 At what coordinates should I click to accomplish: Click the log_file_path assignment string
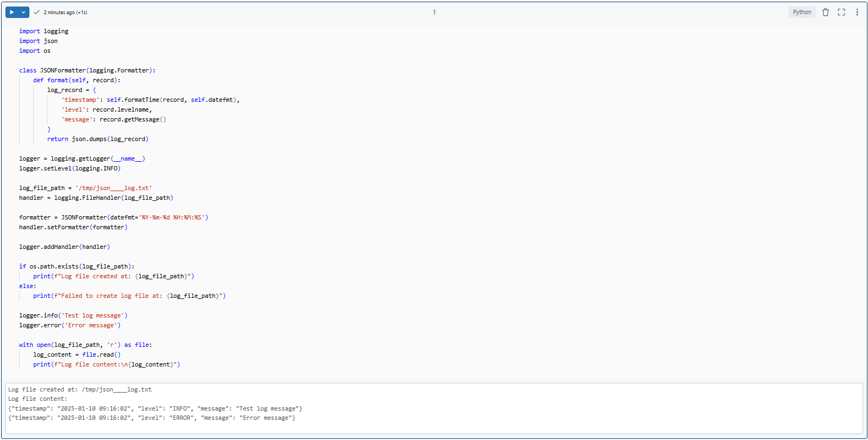113,188
